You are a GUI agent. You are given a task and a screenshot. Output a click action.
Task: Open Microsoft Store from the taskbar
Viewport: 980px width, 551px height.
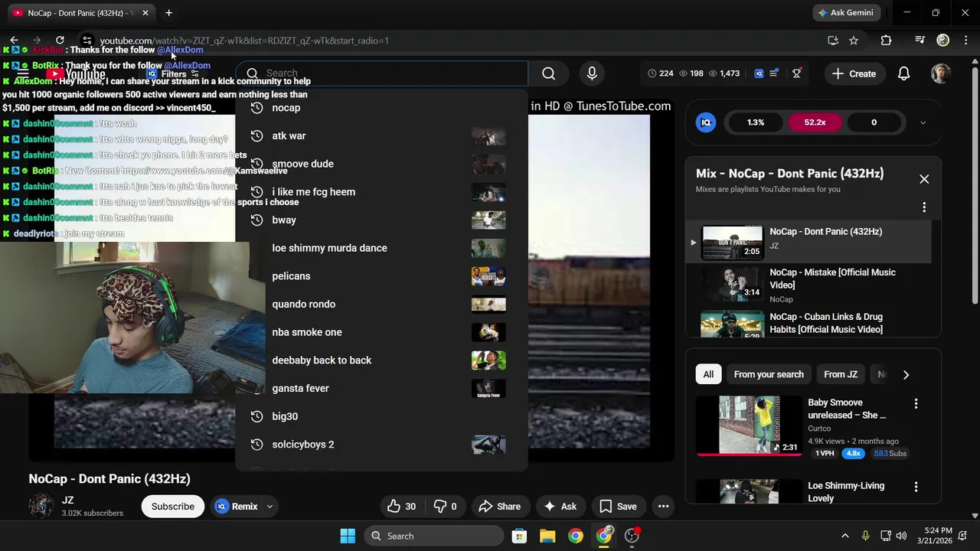click(x=519, y=536)
